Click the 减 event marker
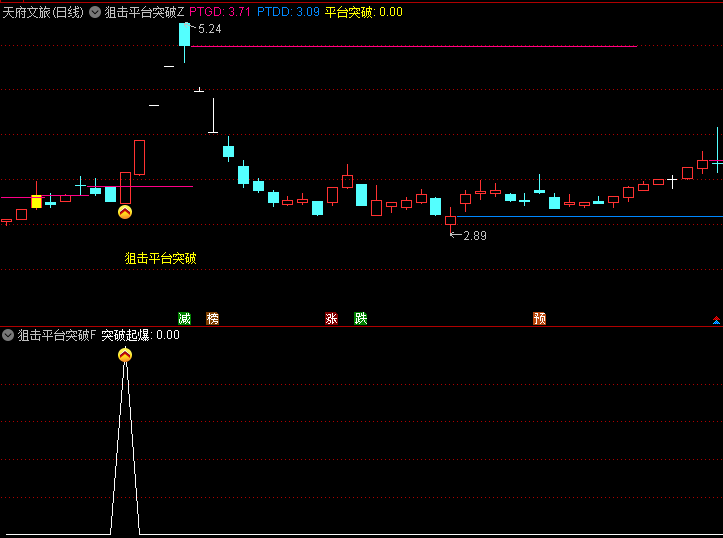The width and height of the screenshot is (723, 538). pos(184,318)
